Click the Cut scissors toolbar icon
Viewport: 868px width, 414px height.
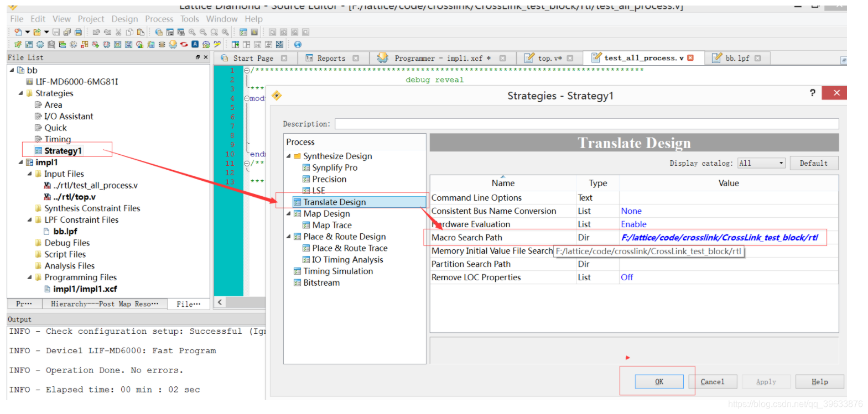[118, 32]
